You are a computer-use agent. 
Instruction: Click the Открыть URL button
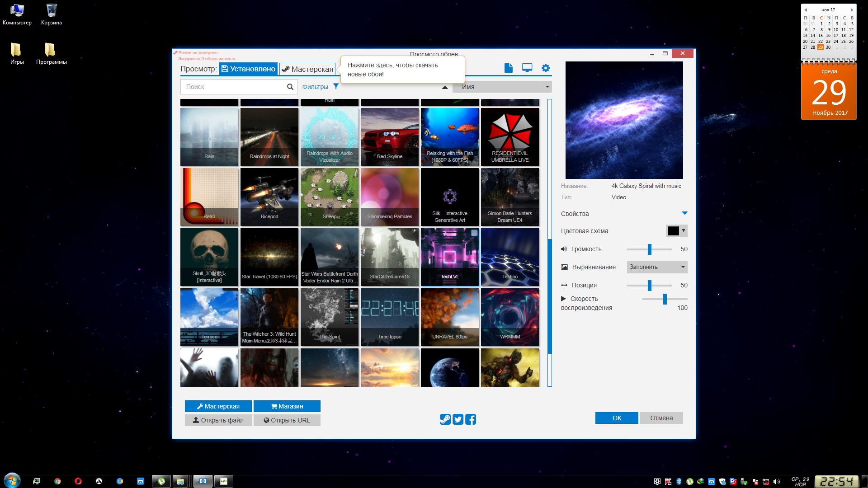tap(287, 420)
